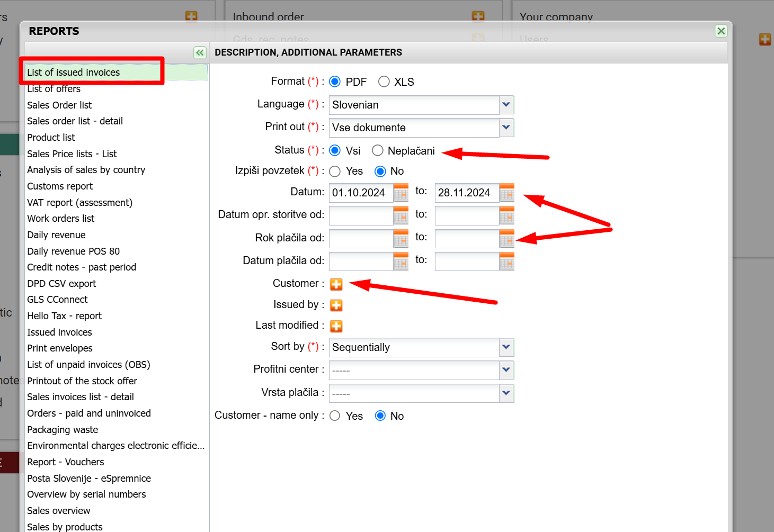Choose No for Izpiši povzetek
The image size is (774, 532).
(380, 171)
